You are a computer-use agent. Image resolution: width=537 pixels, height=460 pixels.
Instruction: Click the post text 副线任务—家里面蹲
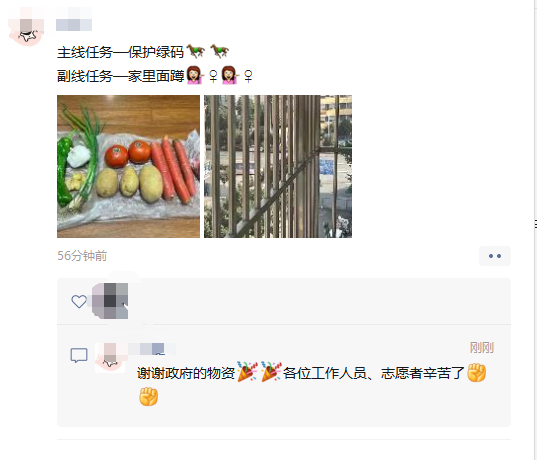(121, 76)
